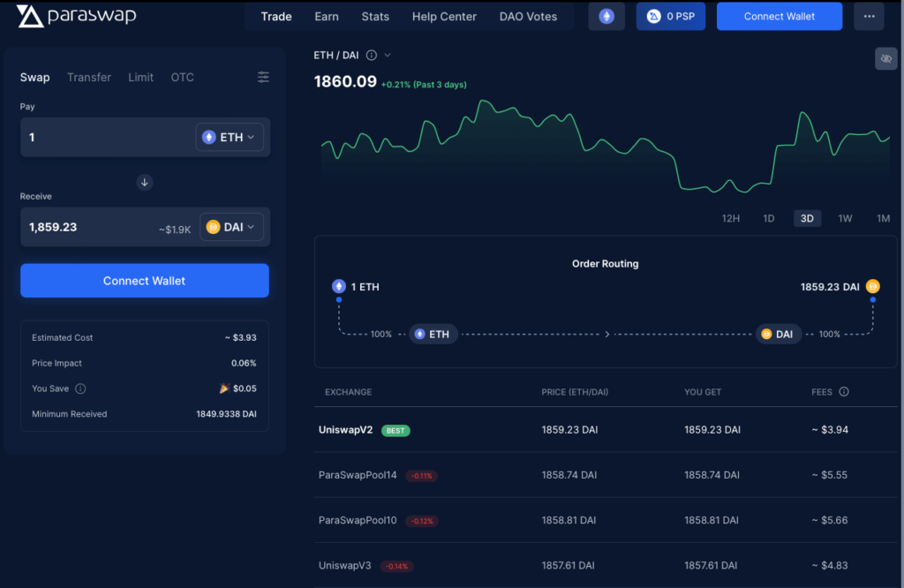The image size is (904, 588).
Task: Click the ParaSwap logo
Action: point(76,16)
